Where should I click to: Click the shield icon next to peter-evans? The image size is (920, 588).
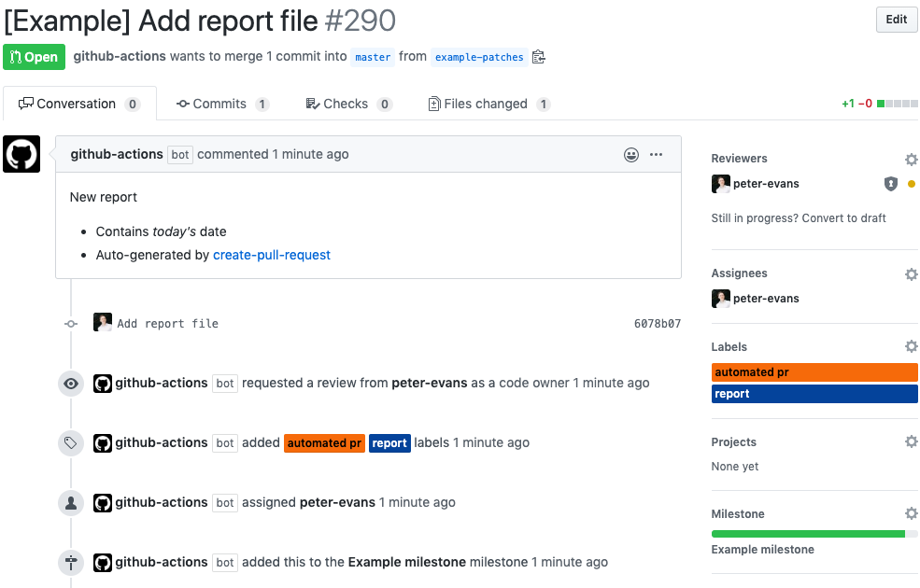click(x=890, y=184)
